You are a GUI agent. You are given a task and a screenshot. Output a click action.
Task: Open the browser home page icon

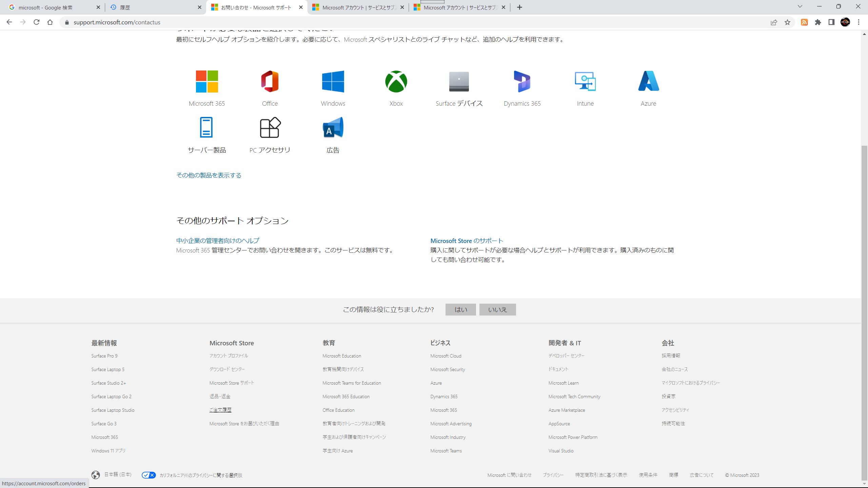[50, 22]
